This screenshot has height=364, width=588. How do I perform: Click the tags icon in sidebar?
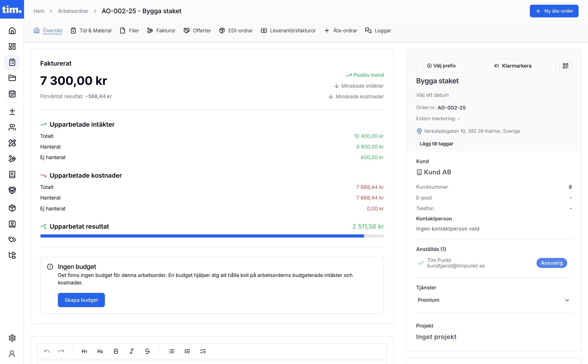12,240
